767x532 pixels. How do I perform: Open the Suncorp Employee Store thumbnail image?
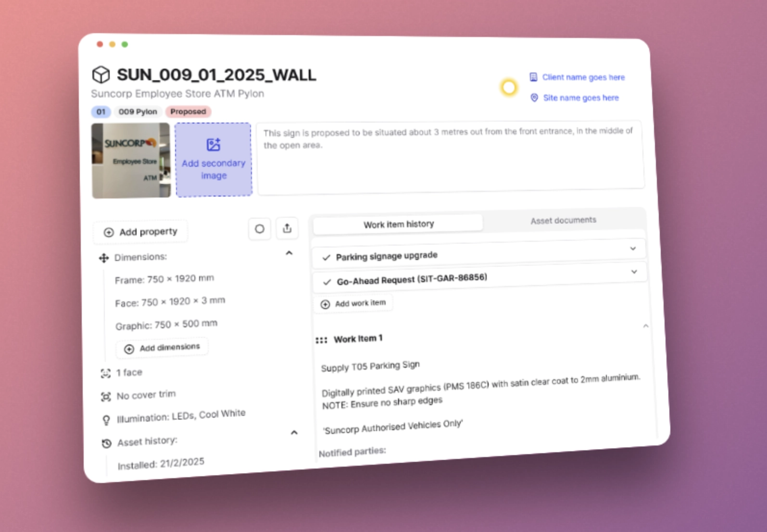tap(131, 161)
